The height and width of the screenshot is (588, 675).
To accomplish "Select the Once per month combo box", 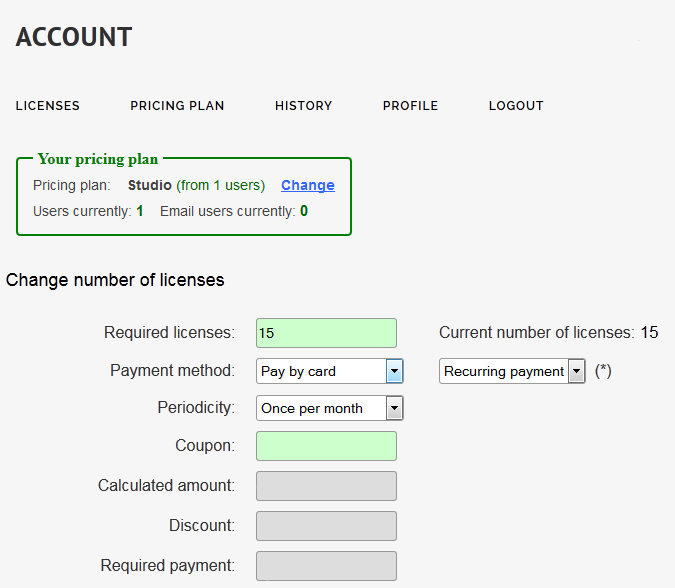I will coord(330,408).
